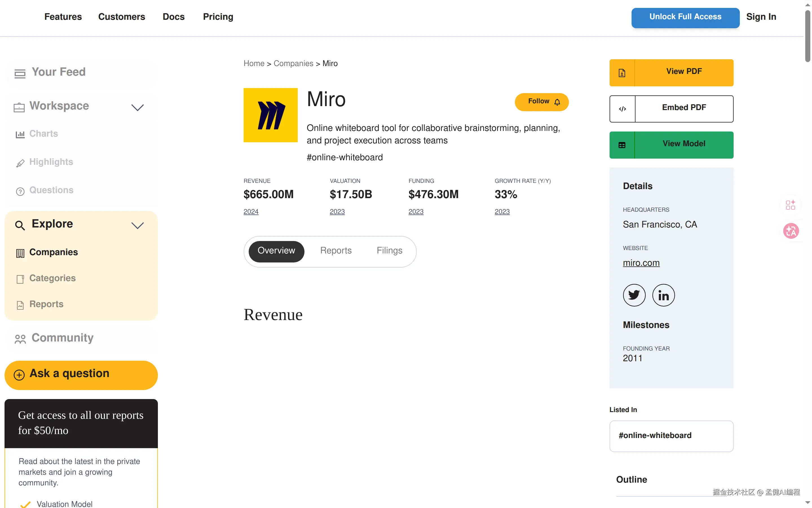Click the Highlights marker icon
812x508 pixels.
20,163
